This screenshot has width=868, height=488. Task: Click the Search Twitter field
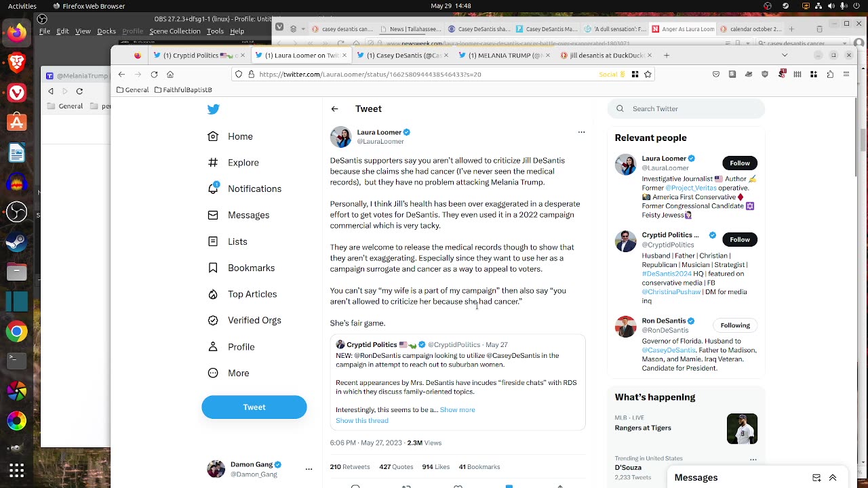tap(686, 109)
